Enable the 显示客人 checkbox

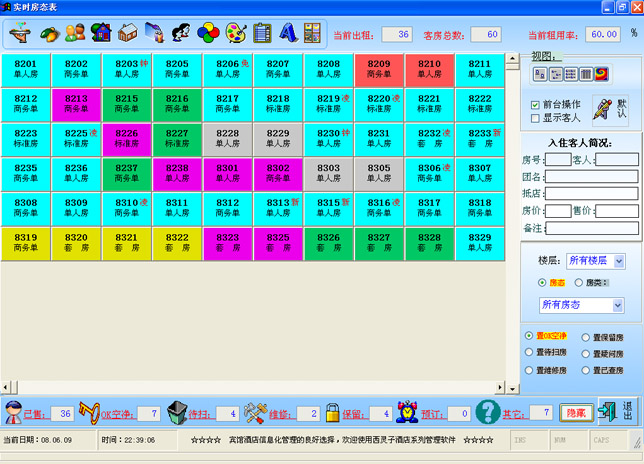point(536,118)
